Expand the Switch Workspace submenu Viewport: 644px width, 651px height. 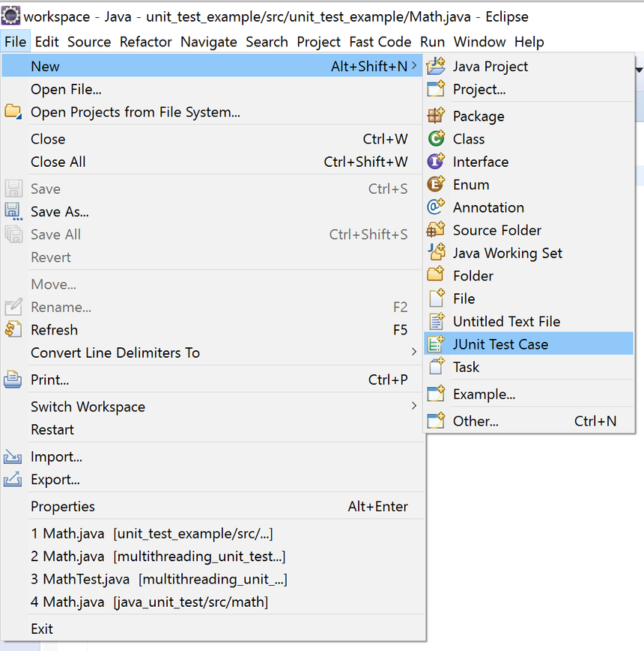point(414,406)
